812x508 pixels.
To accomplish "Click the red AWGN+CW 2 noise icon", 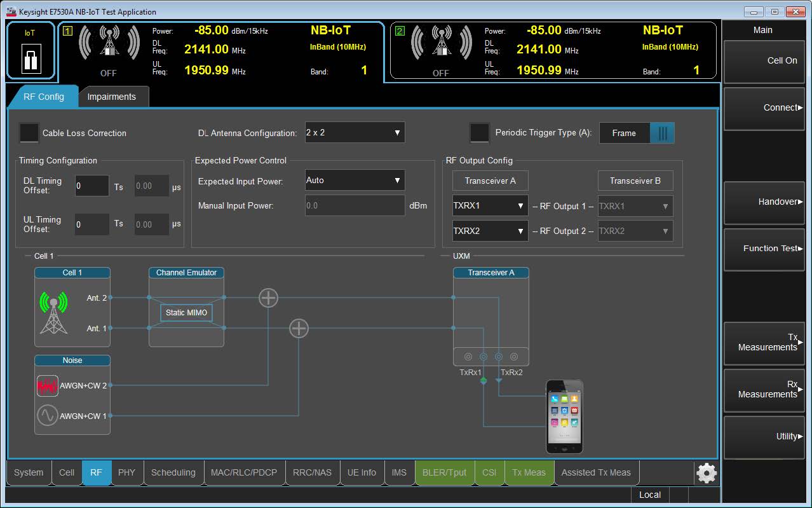I will 48,385.
